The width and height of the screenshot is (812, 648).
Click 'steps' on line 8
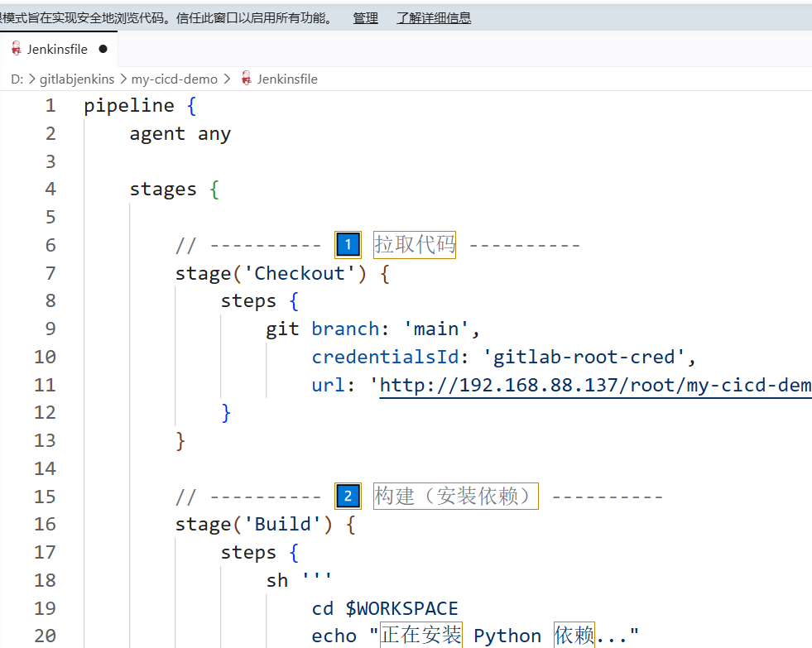coord(248,301)
